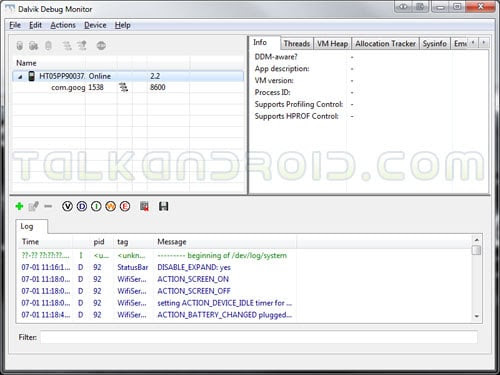The height and width of the screenshot is (375, 500).
Task: Click the Name column header
Action: [49, 63]
